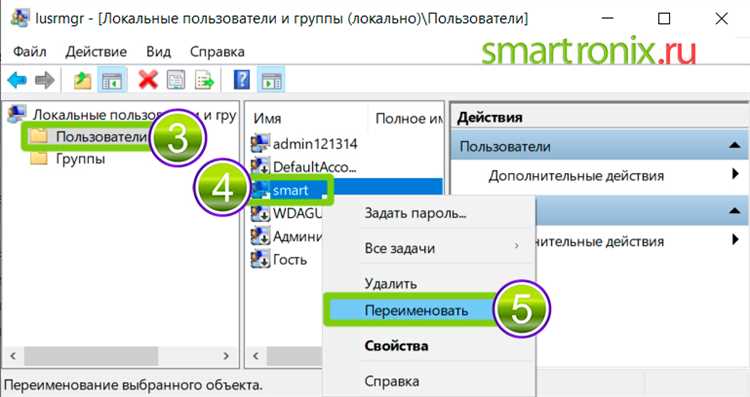Click the gray Forward arrow in toolbar

[x=45, y=80]
